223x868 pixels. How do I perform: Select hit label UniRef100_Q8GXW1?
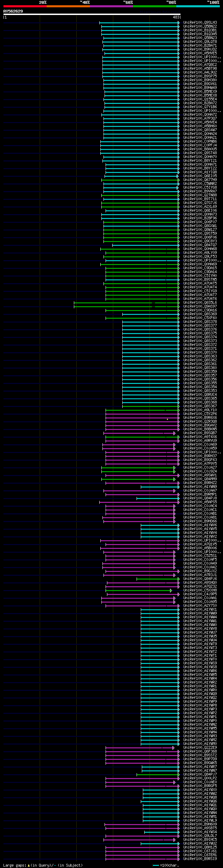(200, 226)
